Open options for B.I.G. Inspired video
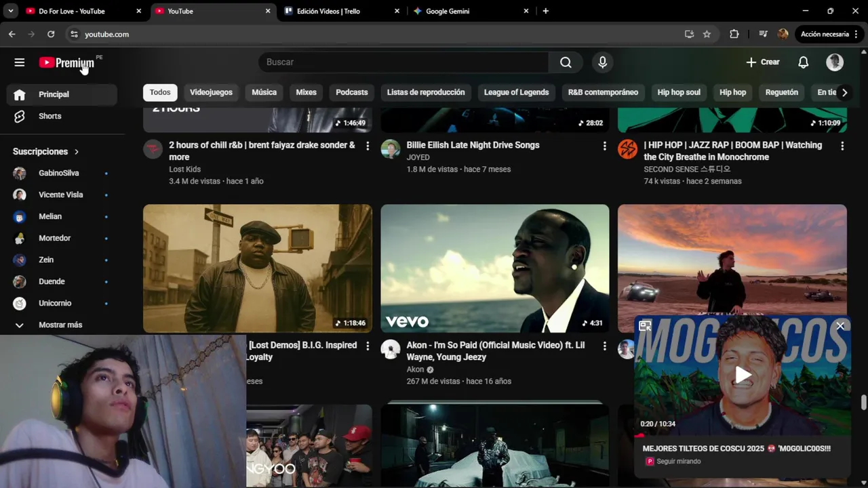 point(368,346)
